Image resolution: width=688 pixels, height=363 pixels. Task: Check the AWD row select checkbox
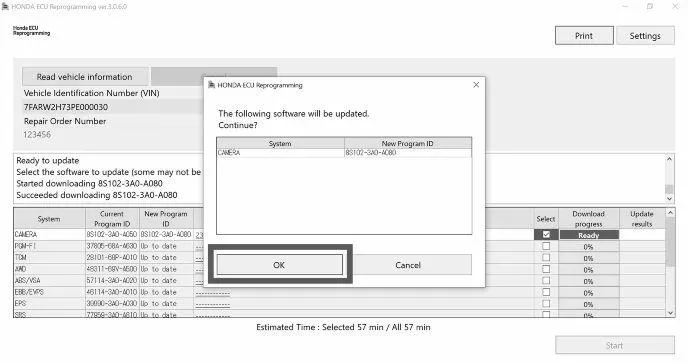pyautogui.click(x=546, y=269)
